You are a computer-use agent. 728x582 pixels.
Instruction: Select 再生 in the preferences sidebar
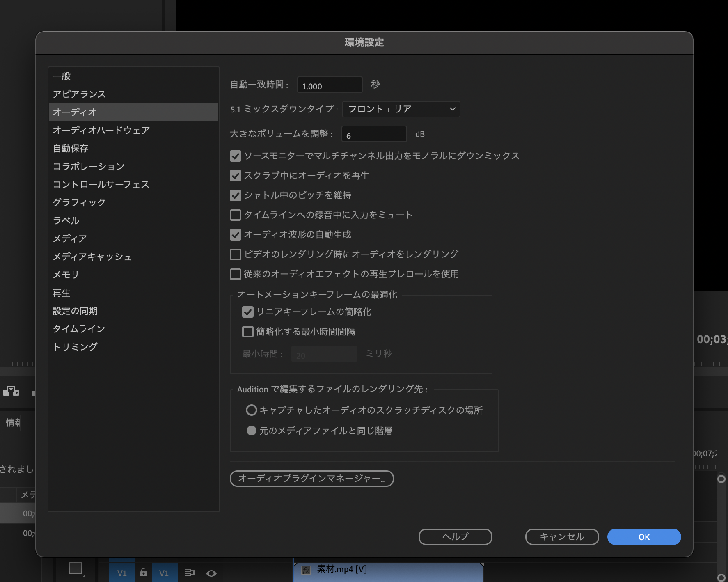pos(61,293)
